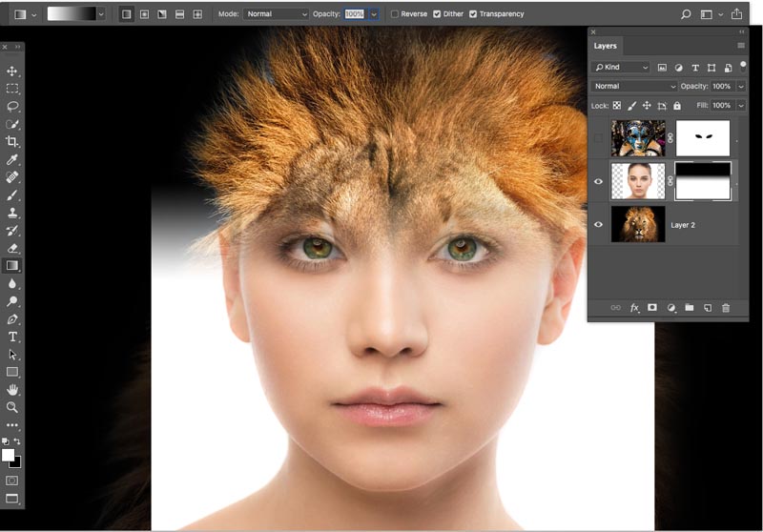Hide the woman face layer
This screenshot has width=763, height=532.
point(599,181)
